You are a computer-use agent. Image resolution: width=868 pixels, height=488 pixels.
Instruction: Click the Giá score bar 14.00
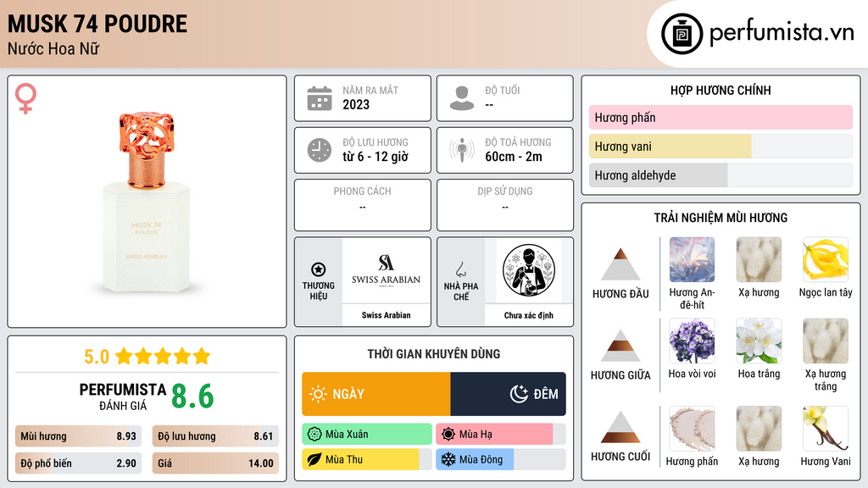coord(215,463)
